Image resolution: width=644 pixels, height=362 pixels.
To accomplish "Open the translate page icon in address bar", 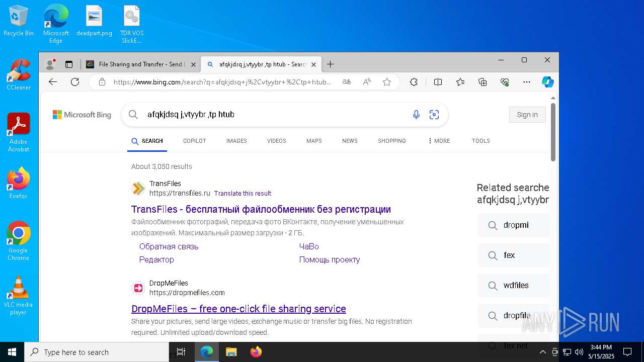I will point(347,82).
